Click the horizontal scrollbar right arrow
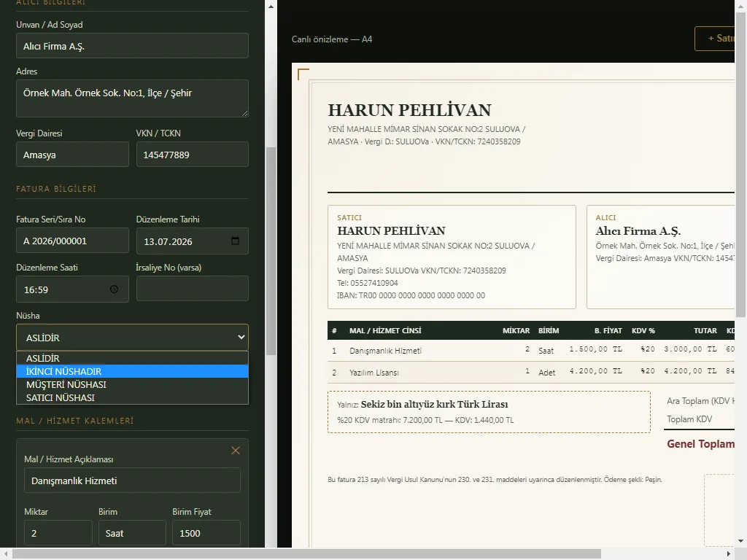 coord(729,554)
